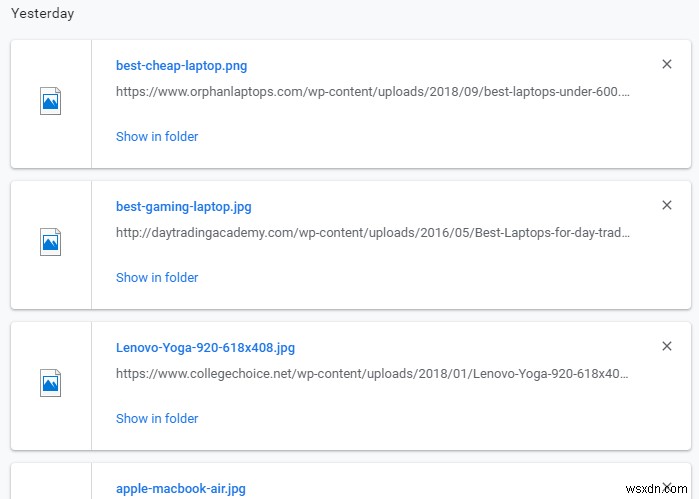Select the Lenovo-Yoga download card background
The image size is (699, 499).
(450, 422)
